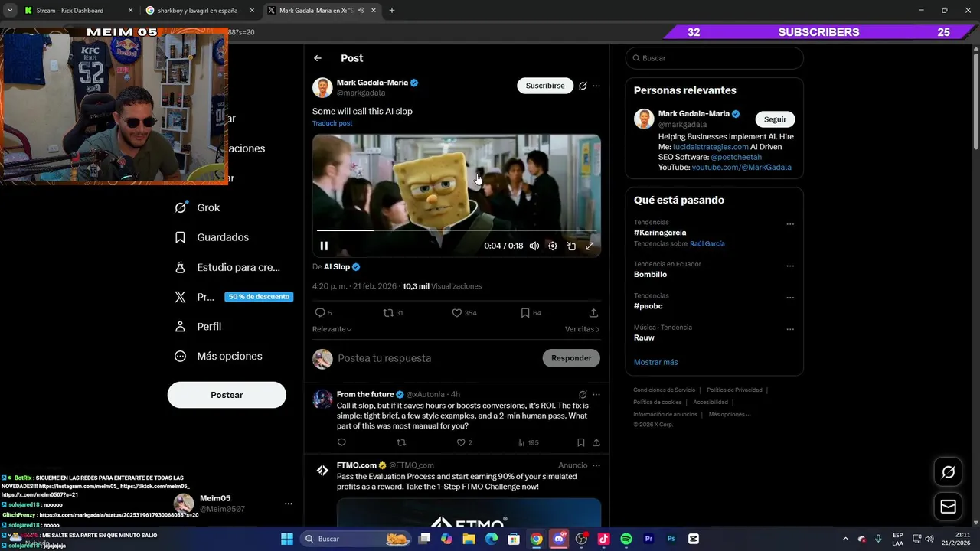The width and height of the screenshot is (980, 551).
Task: Bookmark the main post with 64 saves
Action: [x=524, y=312]
